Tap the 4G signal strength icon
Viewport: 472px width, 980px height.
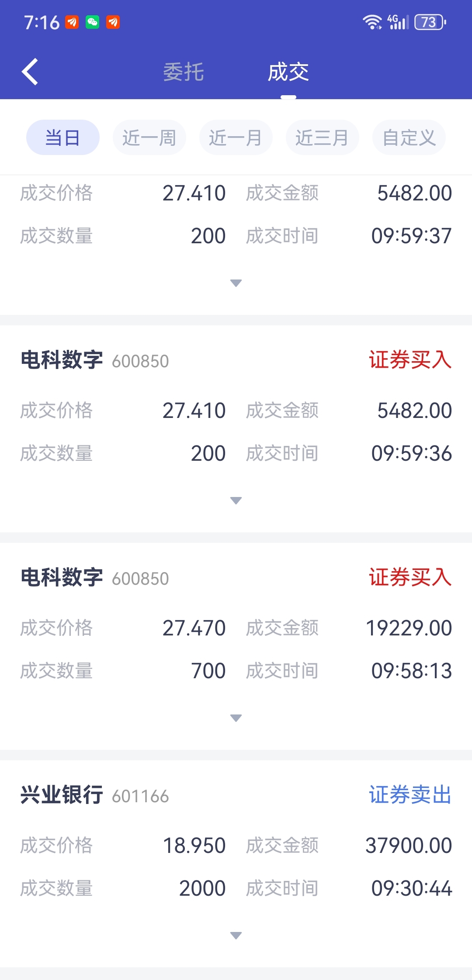(x=398, y=22)
